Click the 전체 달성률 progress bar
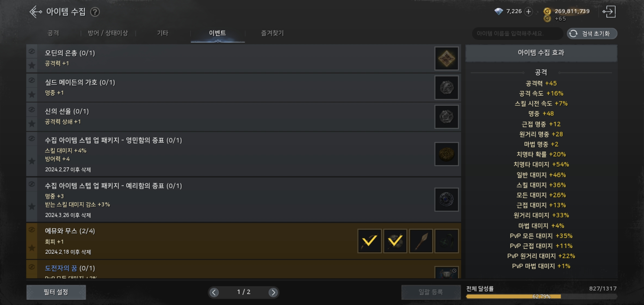This screenshot has height=305, width=644. click(541, 296)
